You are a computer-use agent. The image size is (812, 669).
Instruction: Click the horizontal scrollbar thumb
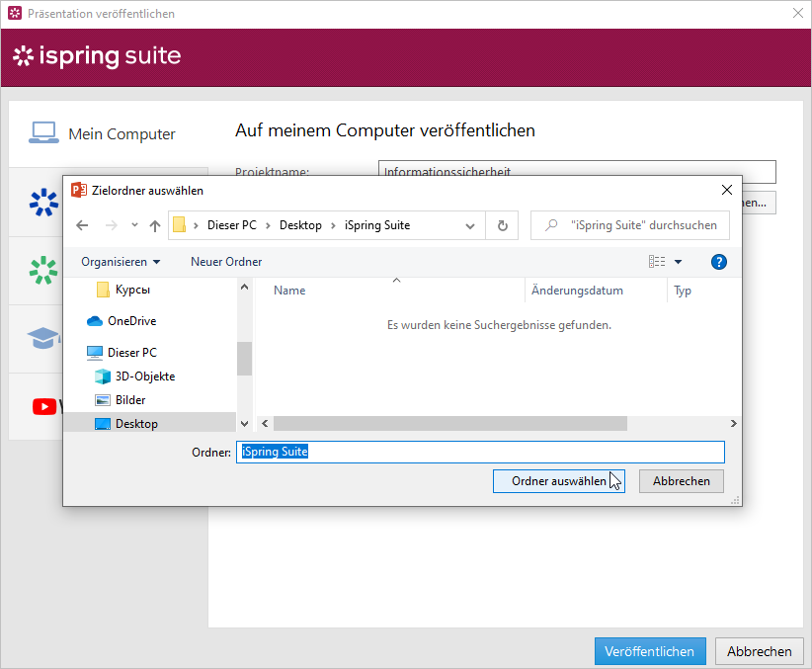450,423
